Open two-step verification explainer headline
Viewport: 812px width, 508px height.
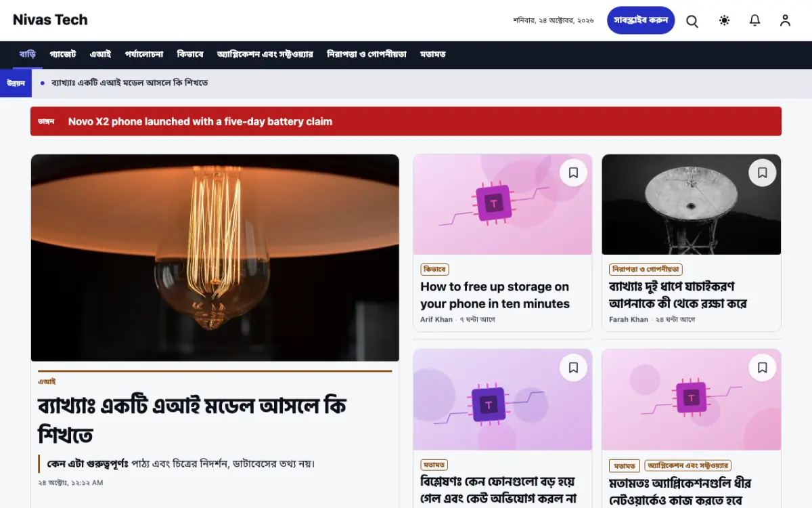tap(678, 295)
